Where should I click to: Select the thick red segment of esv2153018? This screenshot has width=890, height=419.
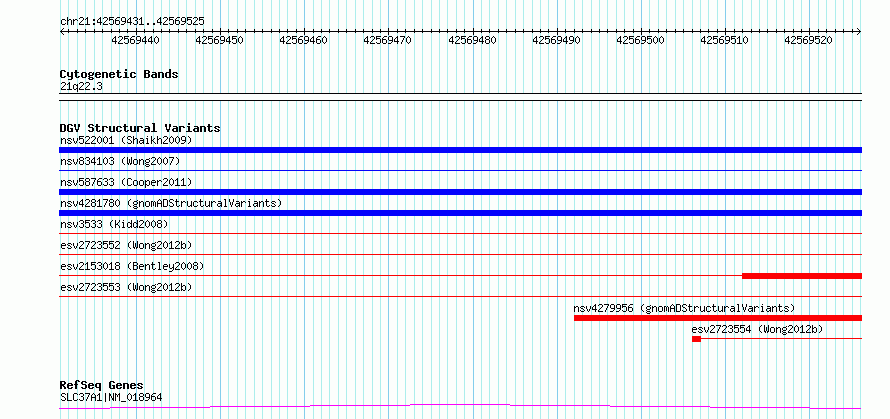click(x=802, y=276)
